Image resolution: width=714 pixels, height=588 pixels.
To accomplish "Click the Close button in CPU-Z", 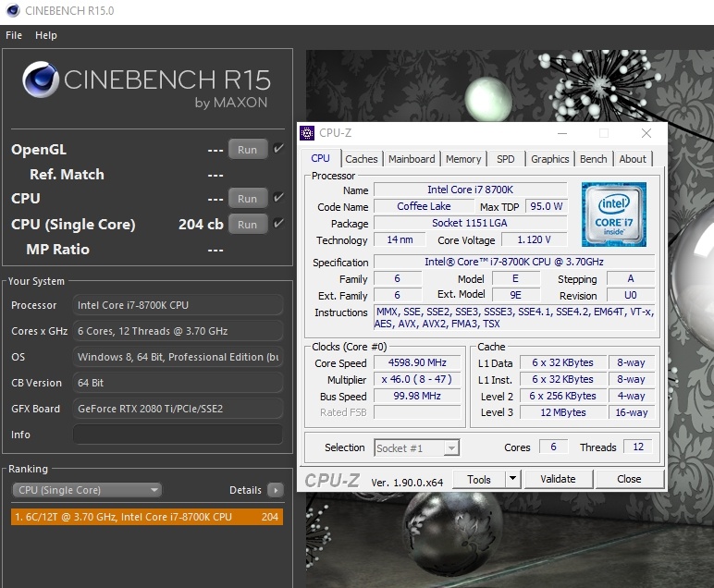I will coord(629,479).
